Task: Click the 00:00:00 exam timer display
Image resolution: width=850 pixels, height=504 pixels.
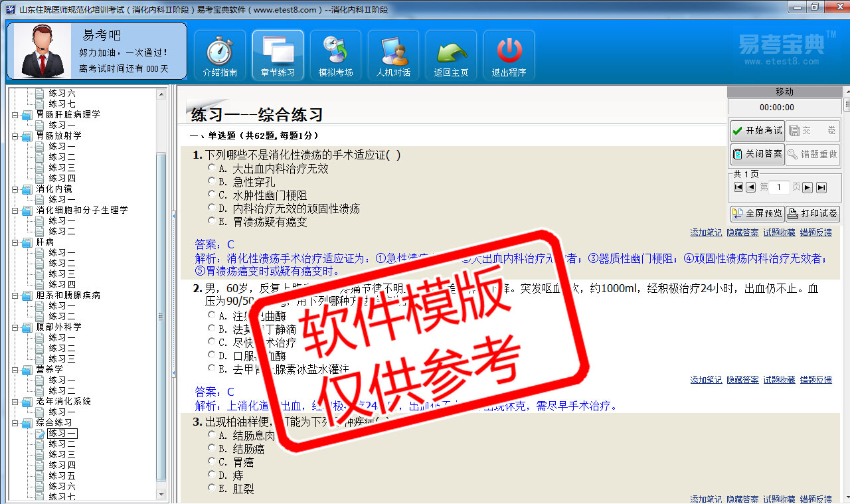Action: [x=776, y=107]
